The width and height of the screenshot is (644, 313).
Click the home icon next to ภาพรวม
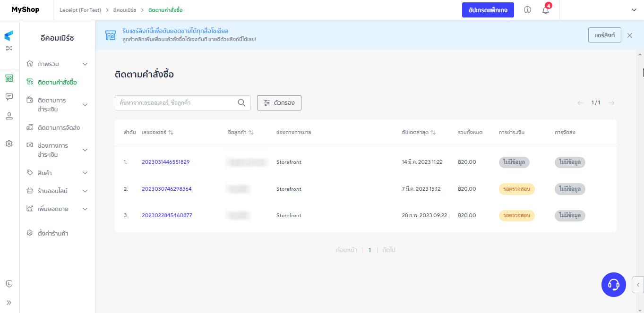click(30, 64)
